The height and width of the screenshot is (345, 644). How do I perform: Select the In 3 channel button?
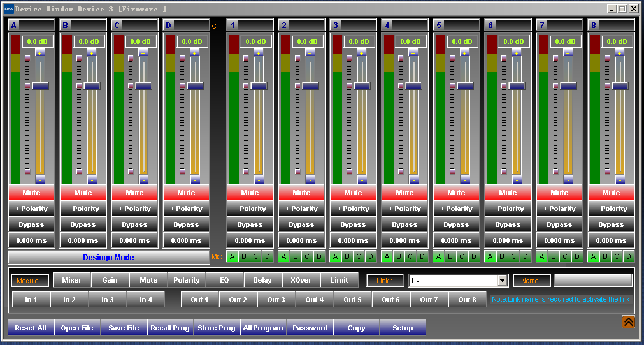click(108, 299)
